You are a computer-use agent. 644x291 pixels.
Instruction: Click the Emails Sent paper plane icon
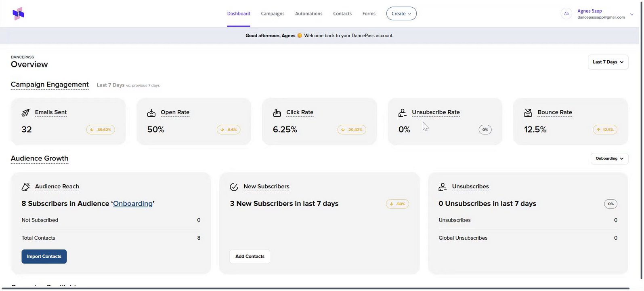(x=25, y=113)
